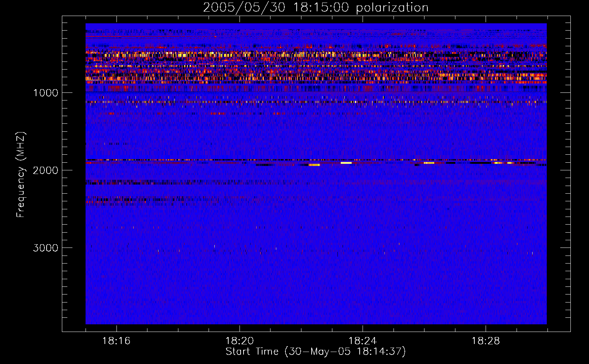Viewport: 589px width, 364px height.
Task: Click the "18:24" time tick label
Action: tap(363, 341)
